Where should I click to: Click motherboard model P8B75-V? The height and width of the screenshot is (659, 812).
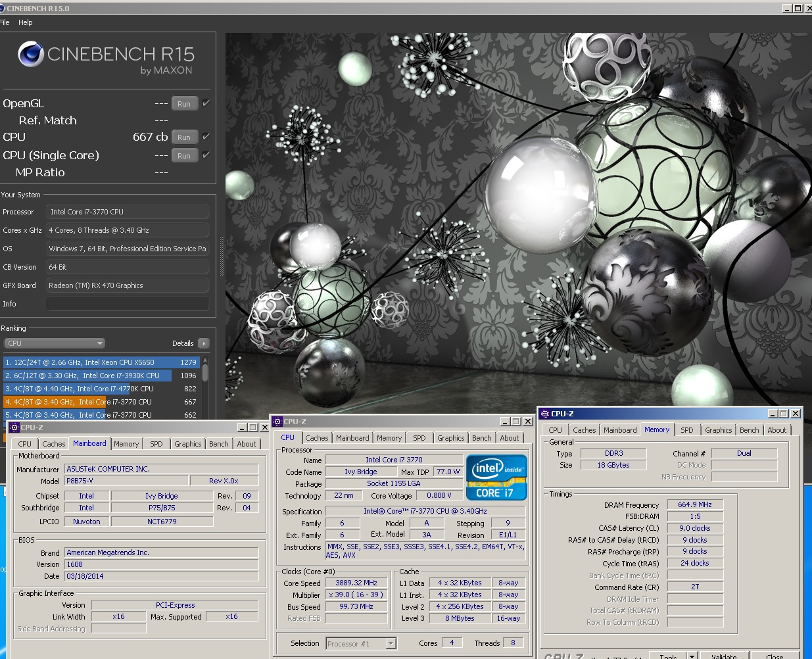pyautogui.click(x=126, y=481)
